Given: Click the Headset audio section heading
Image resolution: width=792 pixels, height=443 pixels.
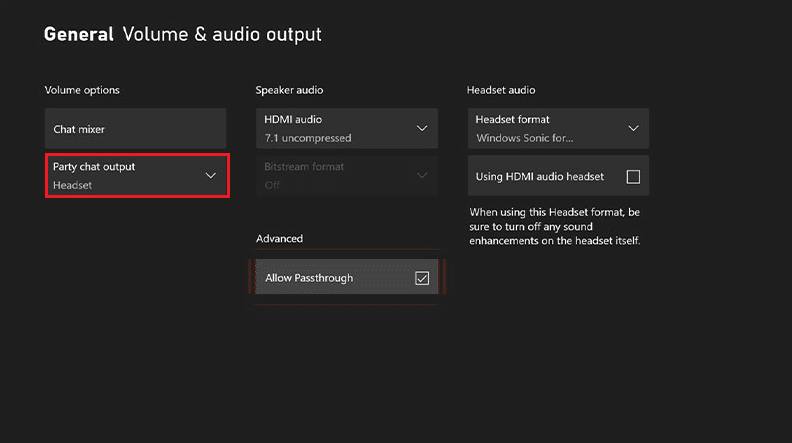Looking at the screenshot, I should click(501, 90).
